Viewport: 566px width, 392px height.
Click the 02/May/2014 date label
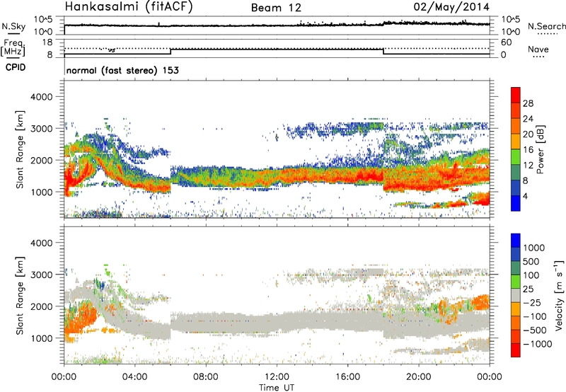click(451, 7)
